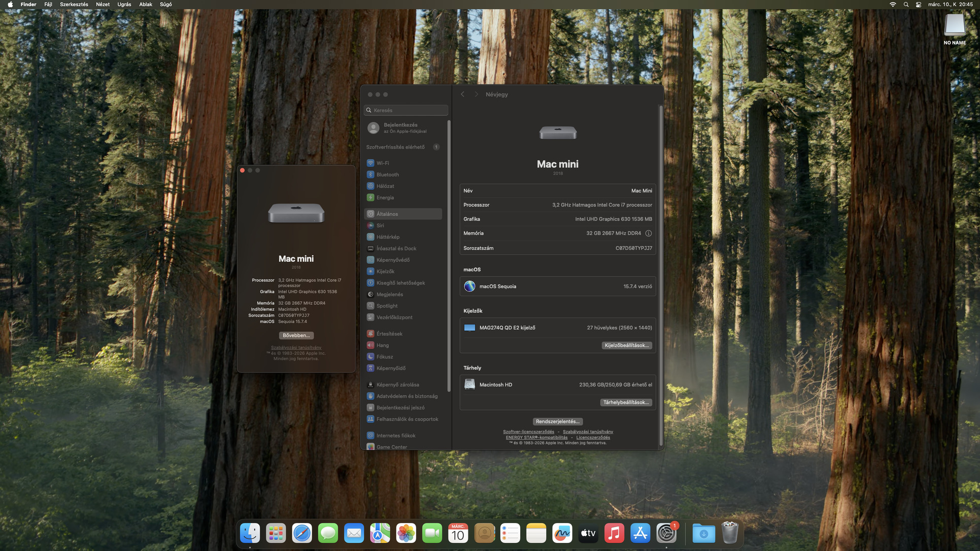Open Rendszerjelentés... system report

click(557, 422)
